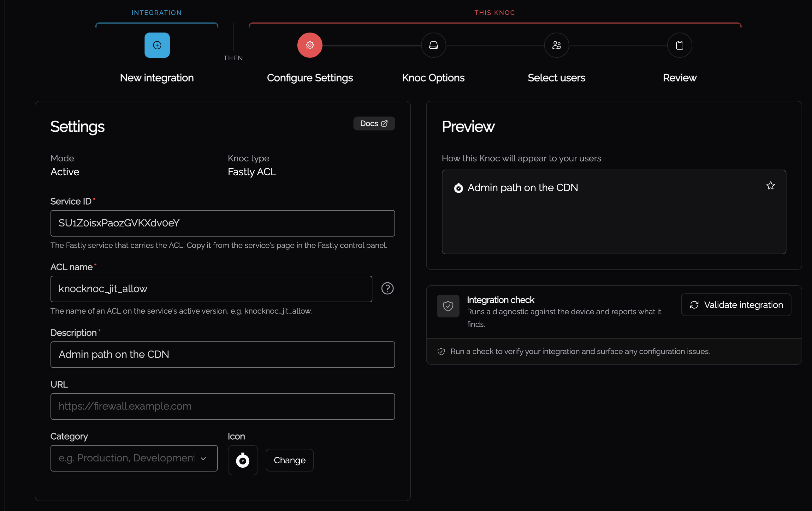Select the Configure Settings gear step icon
Viewport: 812px width, 511px height.
coord(310,45)
